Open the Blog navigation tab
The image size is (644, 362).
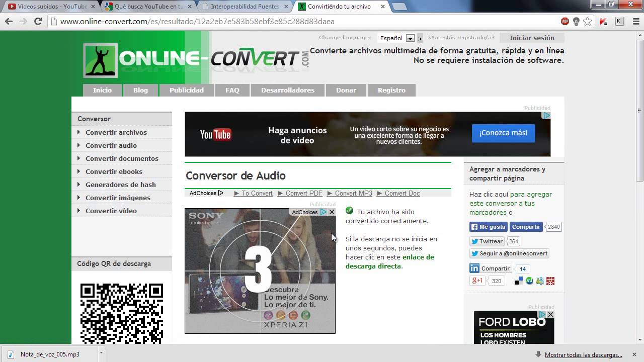[140, 90]
